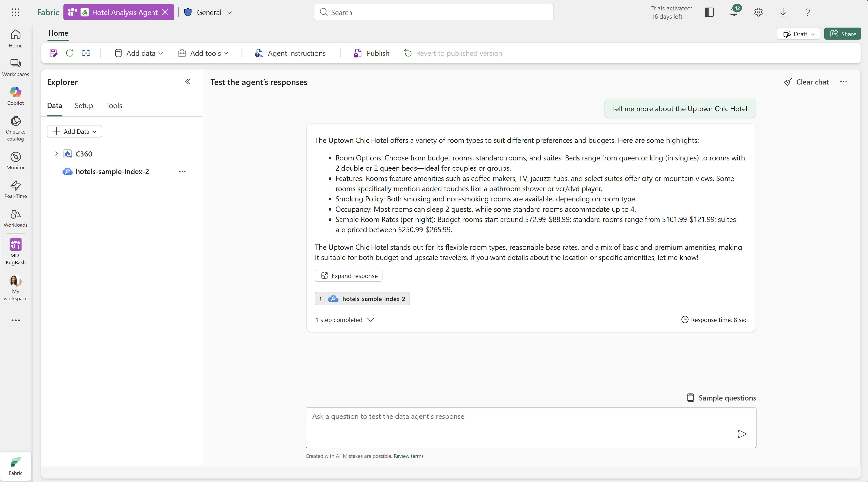
Task: Open more chat options ellipsis
Action: click(x=843, y=82)
